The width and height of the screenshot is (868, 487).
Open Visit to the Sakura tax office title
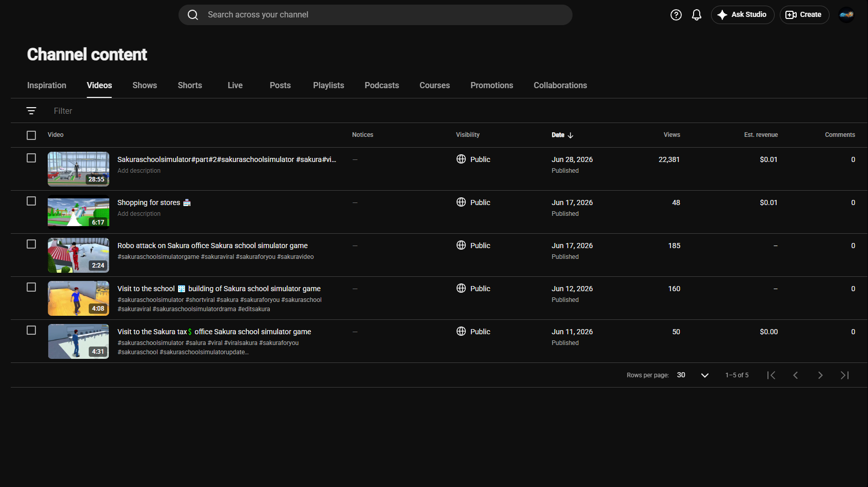tap(214, 332)
